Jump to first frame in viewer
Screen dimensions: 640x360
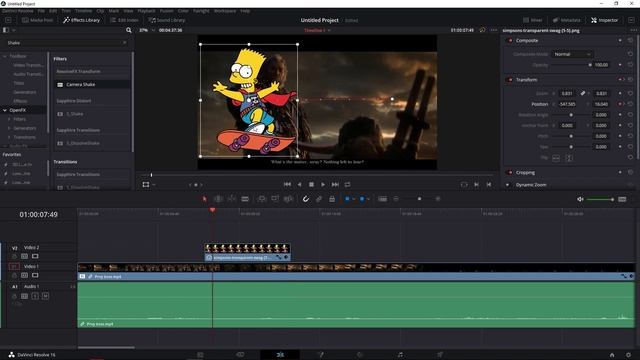(287, 184)
